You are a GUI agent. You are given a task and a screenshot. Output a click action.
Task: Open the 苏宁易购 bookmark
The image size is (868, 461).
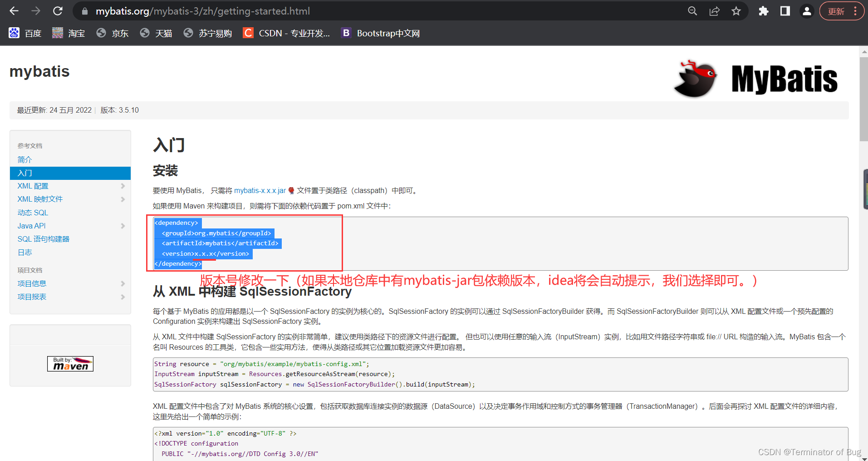(207, 33)
